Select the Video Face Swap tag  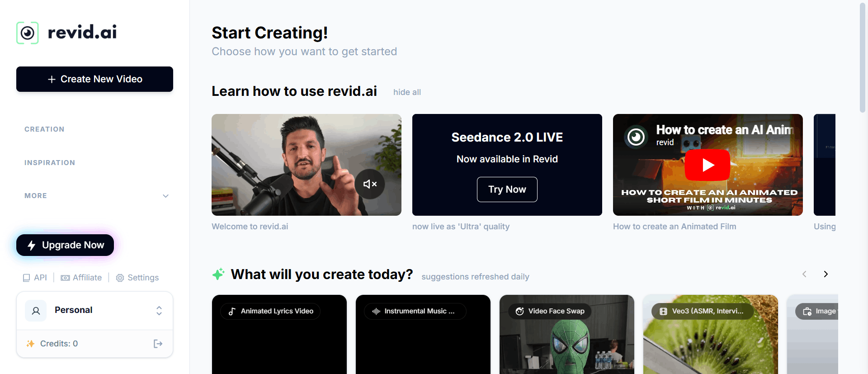[x=550, y=311]
